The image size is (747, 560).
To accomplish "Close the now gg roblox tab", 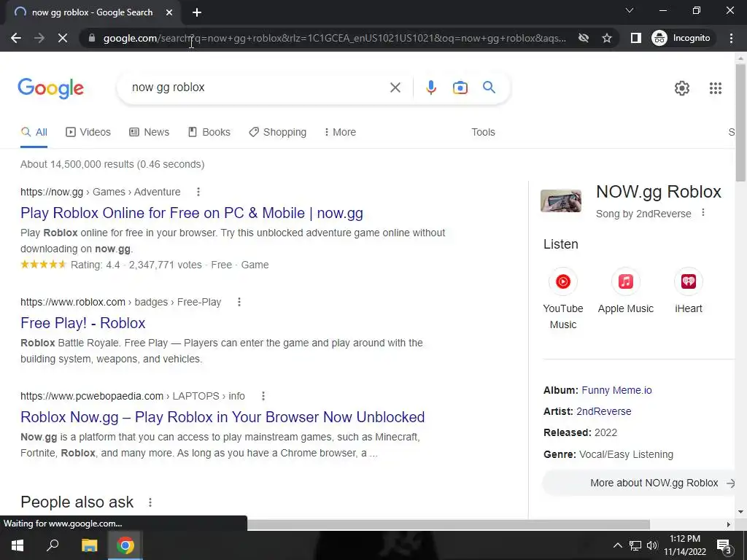I will coord(169,12).
